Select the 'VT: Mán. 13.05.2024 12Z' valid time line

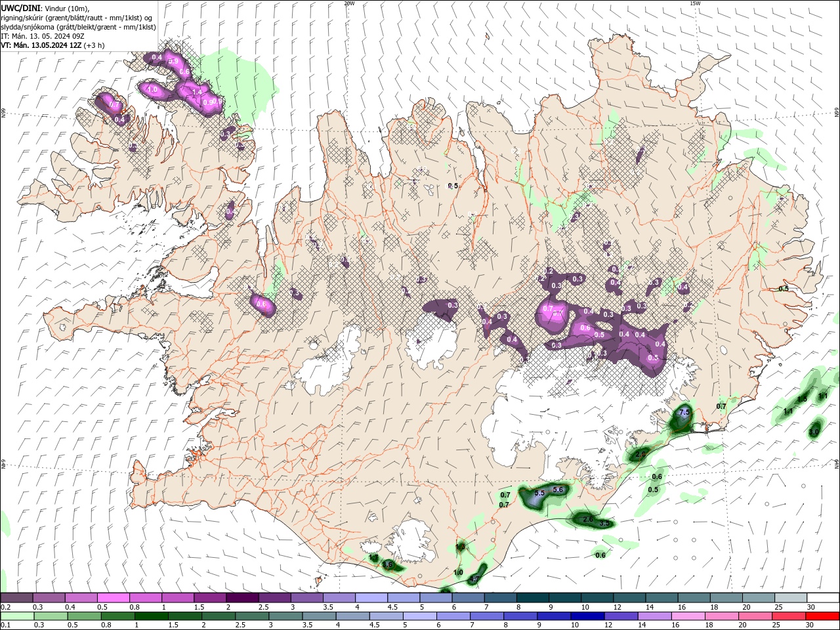click(41, 45)
